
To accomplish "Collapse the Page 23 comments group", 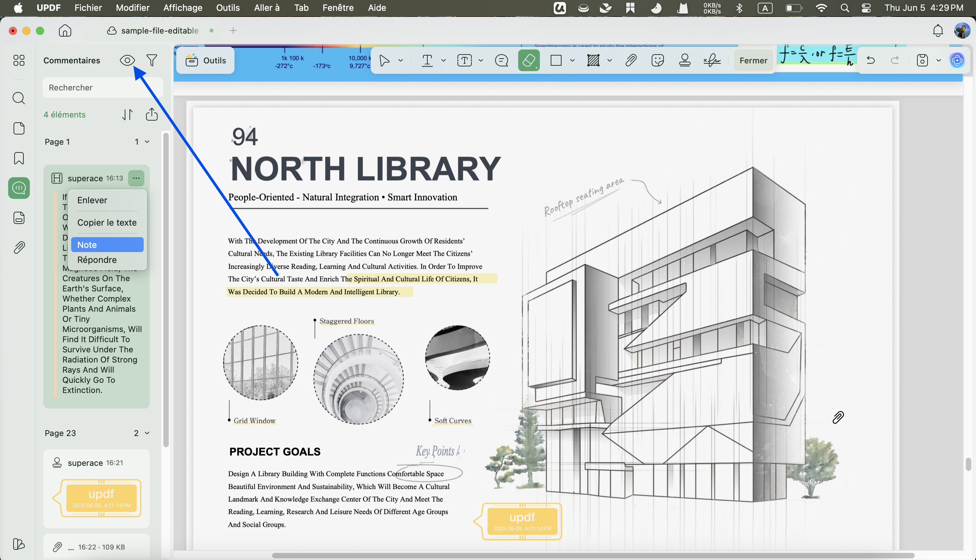I will [x=147, y=433].
